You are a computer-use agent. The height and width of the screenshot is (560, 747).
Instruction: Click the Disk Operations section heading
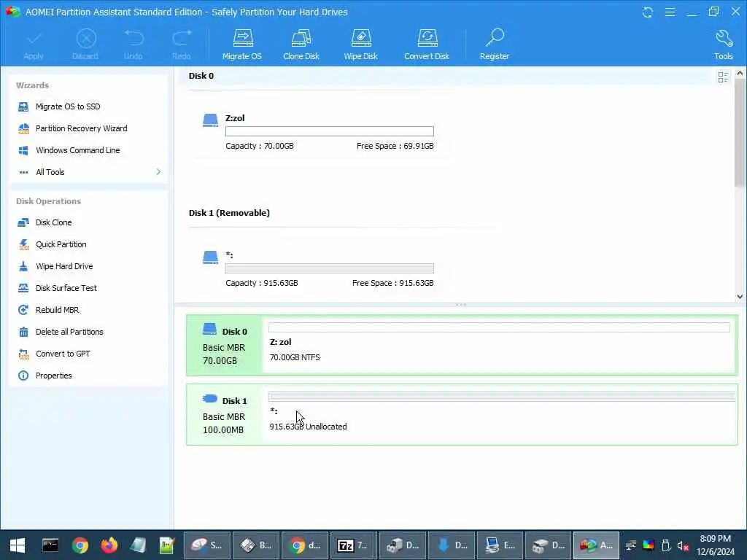point(49,201)
